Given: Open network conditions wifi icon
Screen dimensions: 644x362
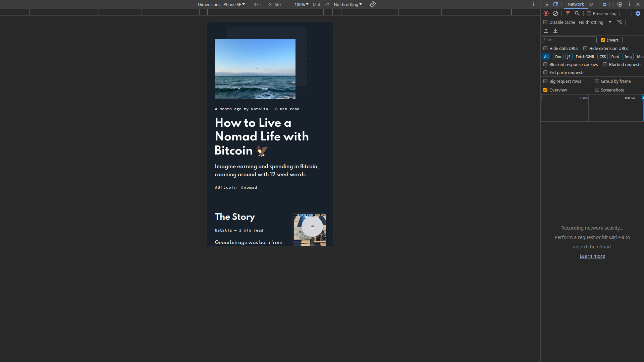Looking at the screenshot, I should pyautogui.click(x=620, y=22).
